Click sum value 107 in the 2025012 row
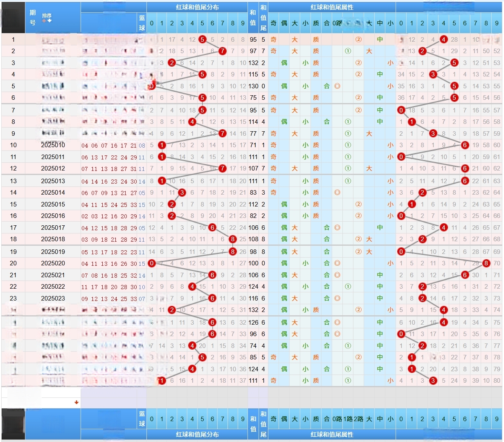 [x=253, y=168]
